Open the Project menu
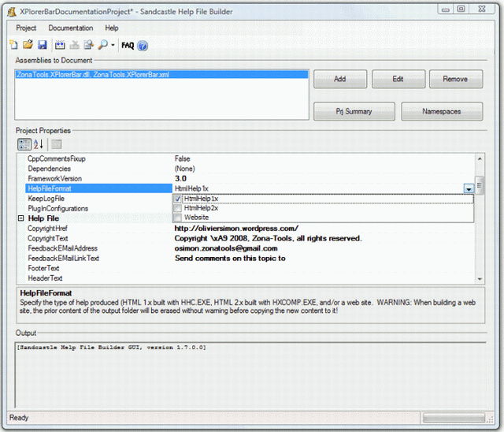Image resolution: width=504 pixels, height=432 pixels. 26,28
